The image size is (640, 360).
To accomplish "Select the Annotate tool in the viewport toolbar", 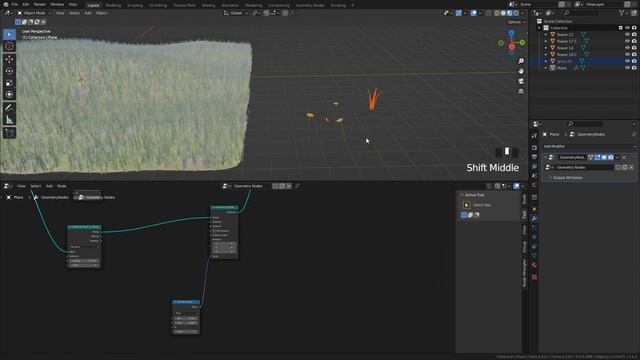I will pos(9,108).
